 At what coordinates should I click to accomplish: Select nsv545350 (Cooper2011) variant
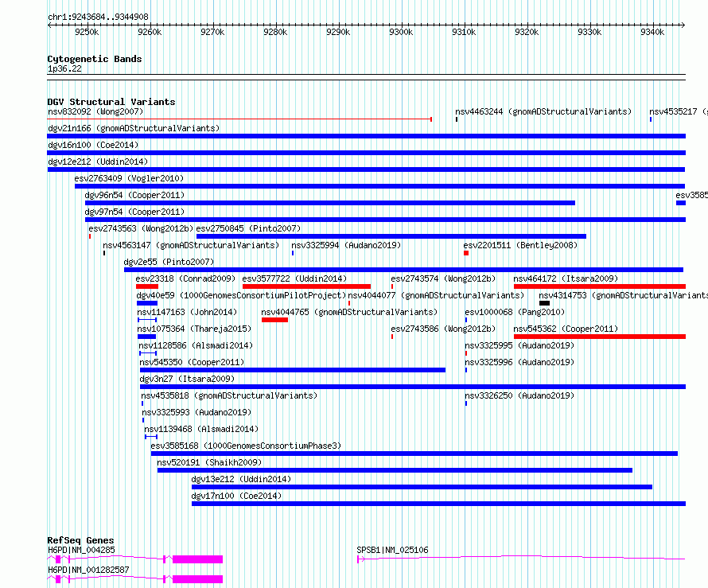click(x=192, y=362)
